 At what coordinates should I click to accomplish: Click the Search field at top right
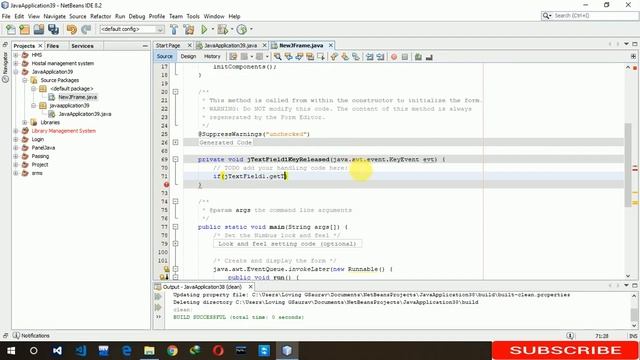coord(589,16)
